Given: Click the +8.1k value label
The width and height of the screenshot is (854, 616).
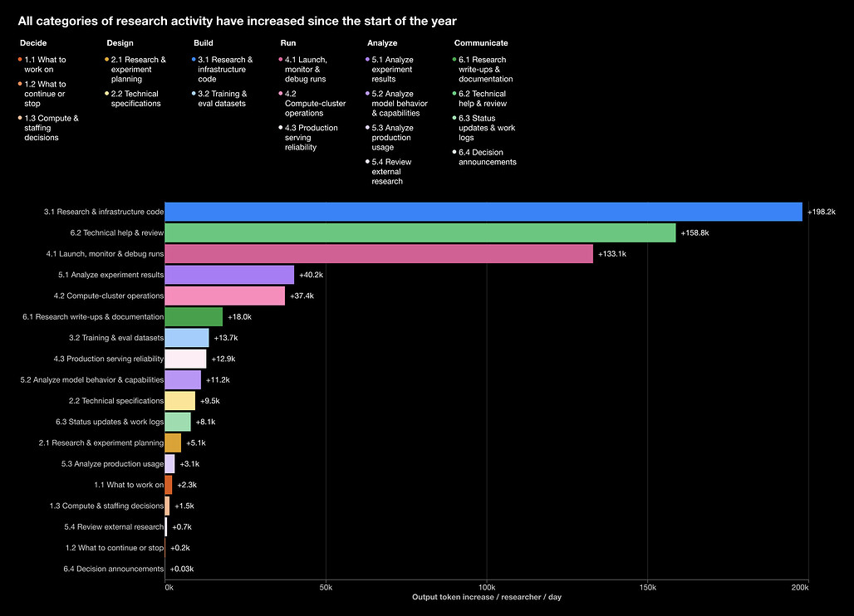Looking at the screenshot, I should [x=205, y=422].
